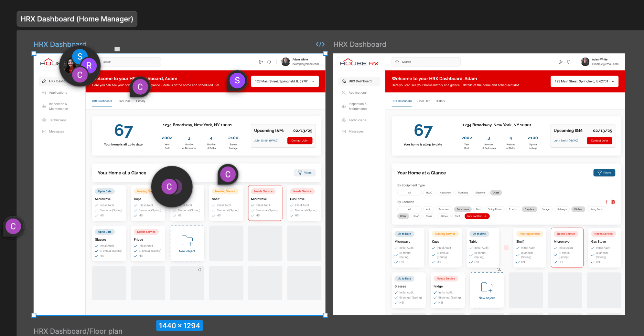This screenshot has height=336, width=644.
Task: Click the code icon above the selected frame
Action: coord(320,44)
